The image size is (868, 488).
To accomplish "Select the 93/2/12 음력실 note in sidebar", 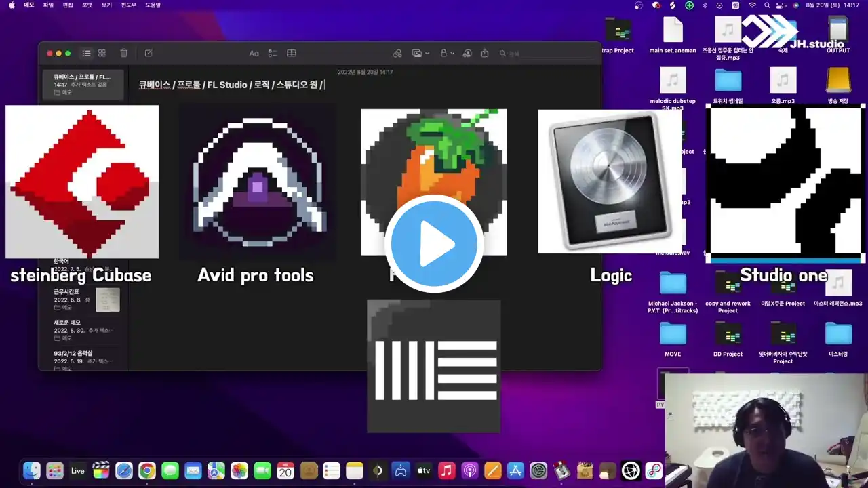I will pyautogui.click(x=83, y=361).
